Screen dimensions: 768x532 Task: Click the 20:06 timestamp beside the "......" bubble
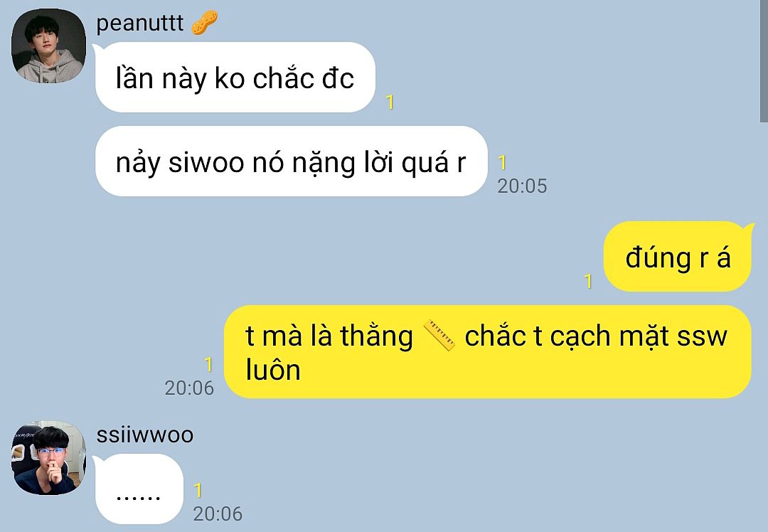[x=218, y=514]
